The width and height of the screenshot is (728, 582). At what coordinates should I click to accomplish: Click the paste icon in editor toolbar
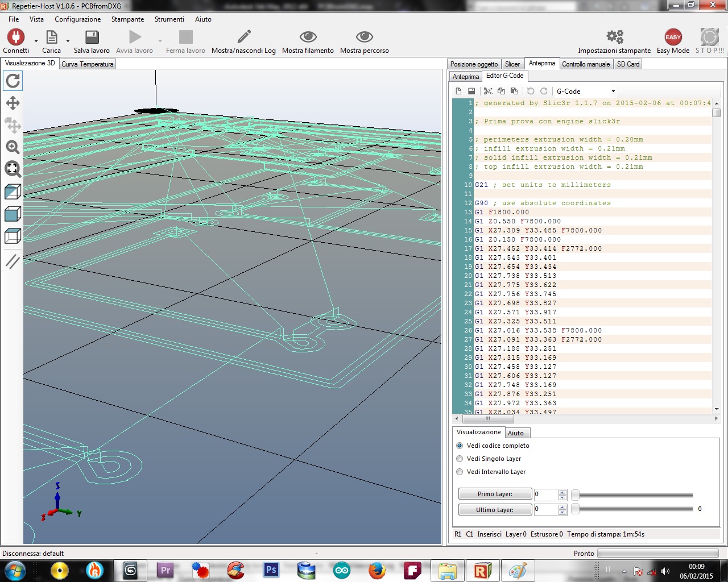point(514,91)
